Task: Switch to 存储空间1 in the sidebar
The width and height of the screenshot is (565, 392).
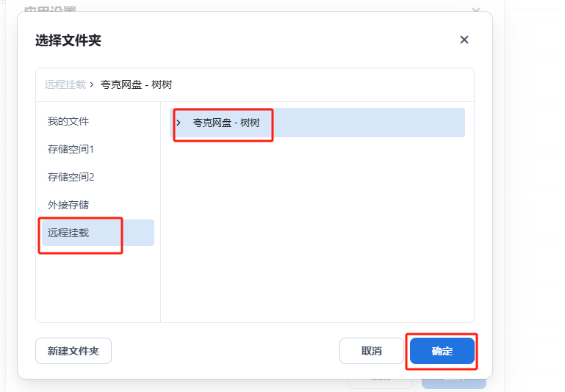Action: (x=71, y=149)
